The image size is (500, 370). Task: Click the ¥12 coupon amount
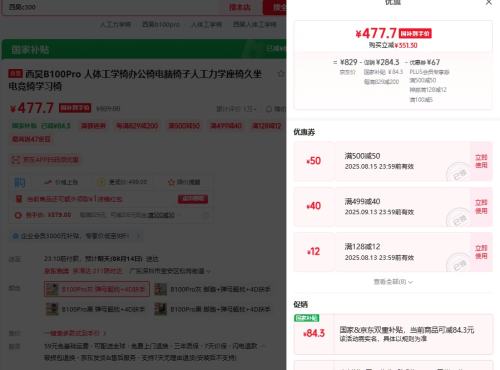point(313,252)
